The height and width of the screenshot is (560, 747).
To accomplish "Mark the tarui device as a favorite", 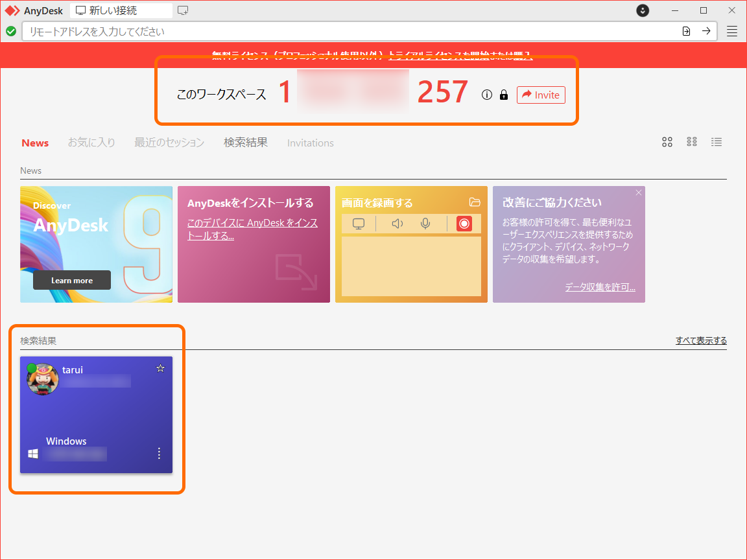I will 160,368.
